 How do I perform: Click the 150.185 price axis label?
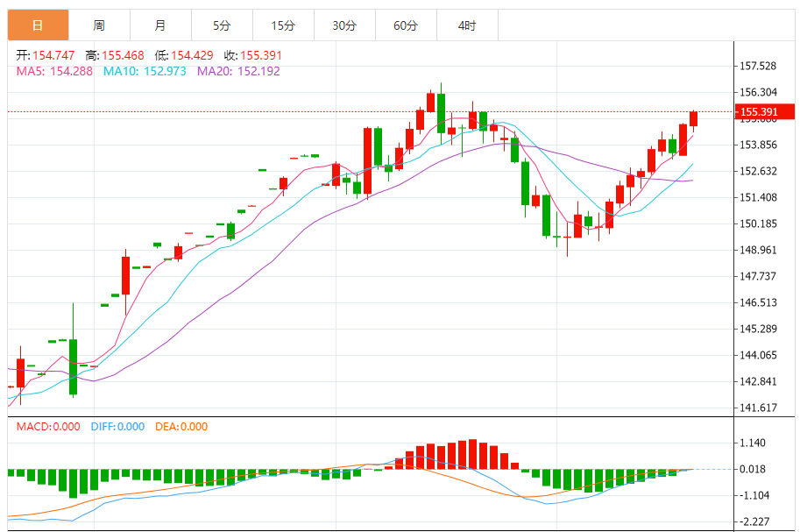pyautogui.click(x=758, y=223)
